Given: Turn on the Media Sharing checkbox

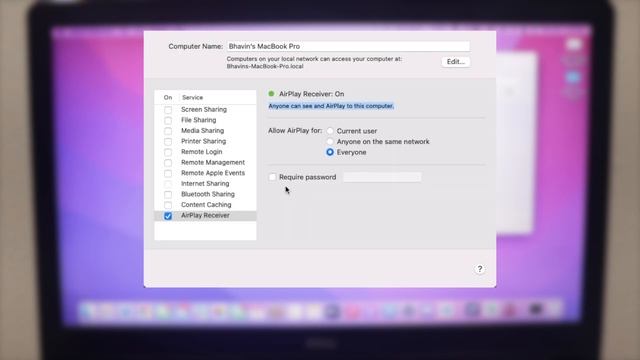Looking at the screenshot, I should [x=168, y=131].
